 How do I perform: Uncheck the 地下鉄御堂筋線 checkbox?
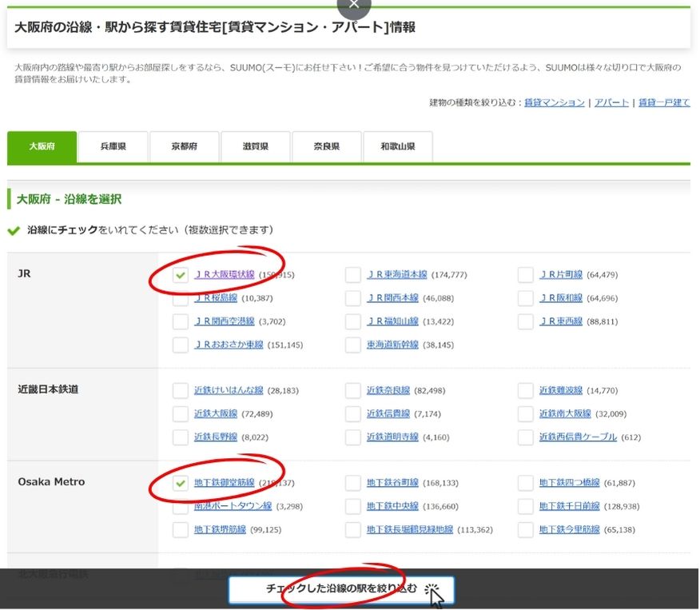(x=181, y=483)
